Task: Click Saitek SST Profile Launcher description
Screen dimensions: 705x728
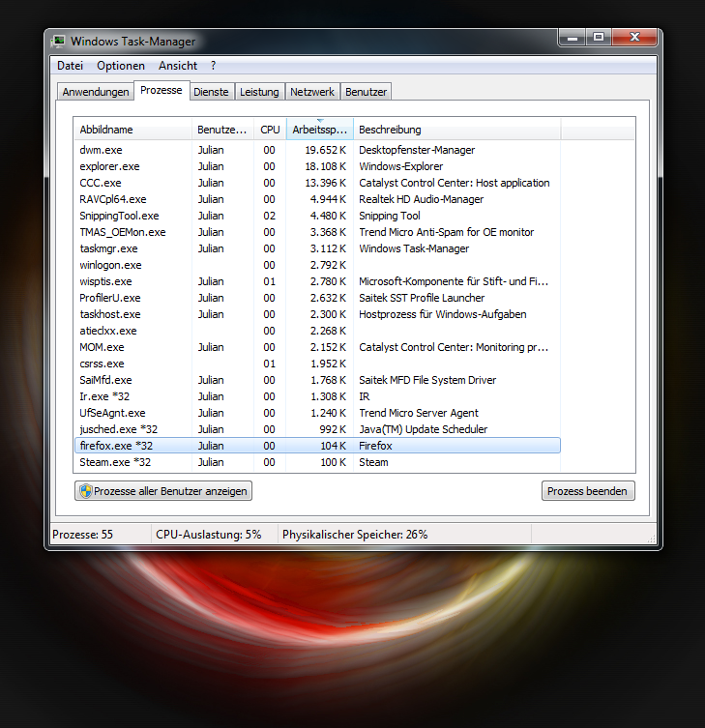Action: click(422, 298)
